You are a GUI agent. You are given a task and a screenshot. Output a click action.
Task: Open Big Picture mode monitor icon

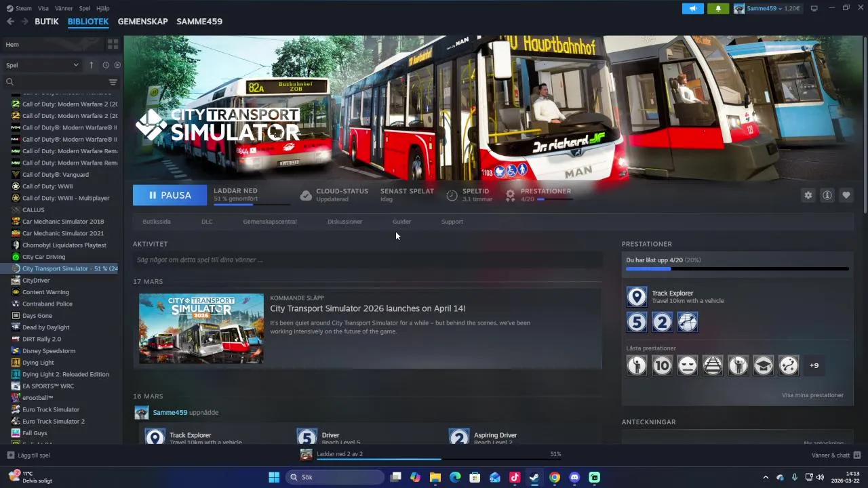coord(814,8)
